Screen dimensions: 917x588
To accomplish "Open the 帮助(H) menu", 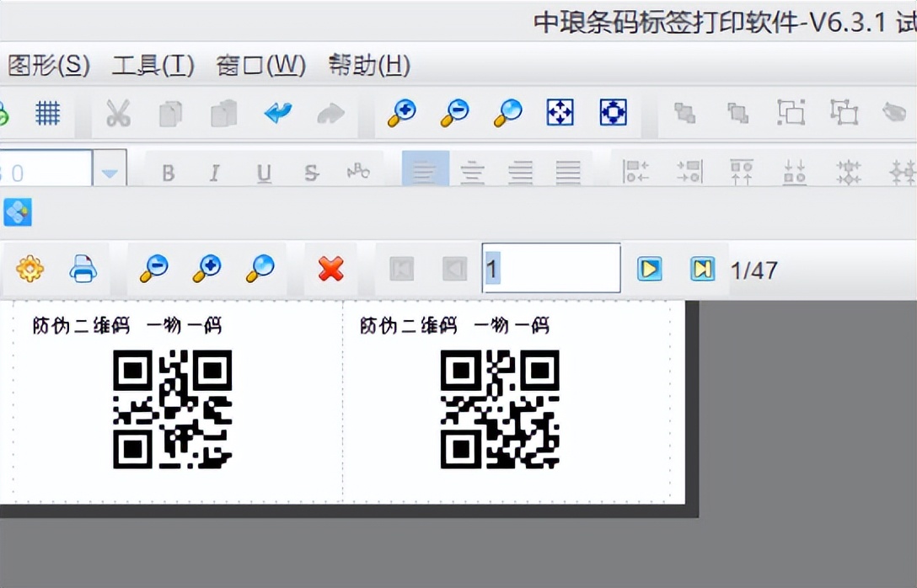I will (369, 66).
